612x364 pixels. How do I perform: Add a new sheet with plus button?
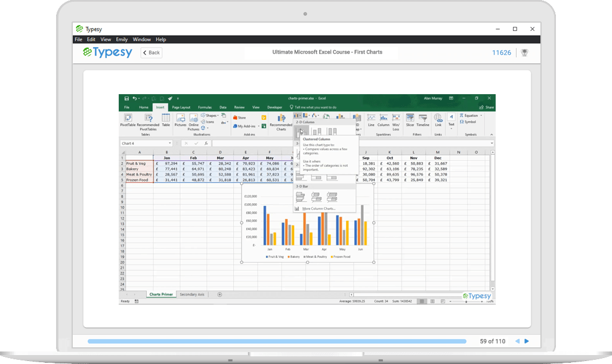point(220,295)
